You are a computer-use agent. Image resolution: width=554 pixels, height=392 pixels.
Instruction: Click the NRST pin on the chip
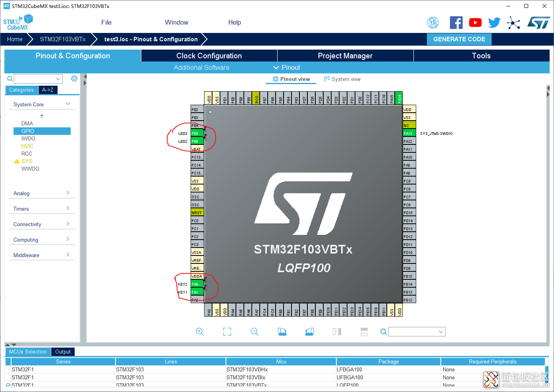click(x=197, y=213)
